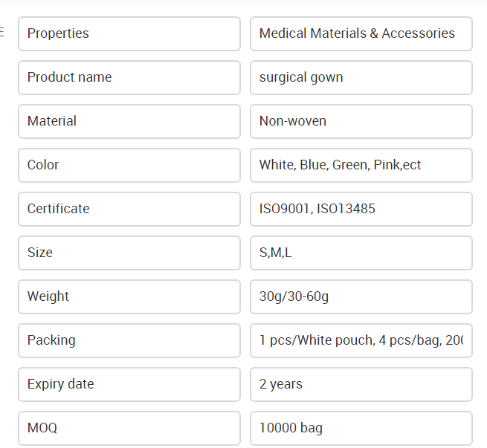The height and width of the screenshot is (448, 487).
Task: Focus the 10000 bag value field
Action: point(361,429)
